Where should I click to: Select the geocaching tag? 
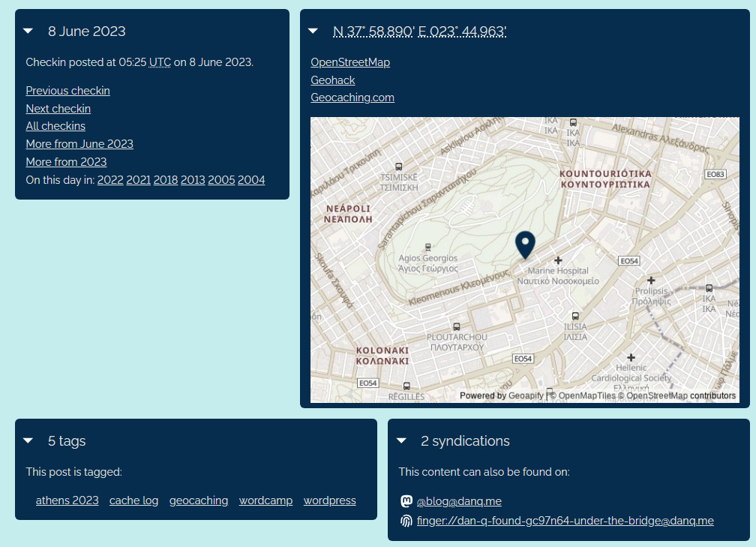click(199, 500)
